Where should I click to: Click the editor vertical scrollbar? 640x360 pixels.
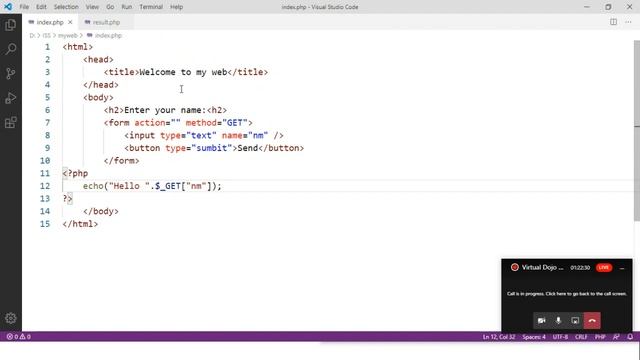(x=637, y=131)
